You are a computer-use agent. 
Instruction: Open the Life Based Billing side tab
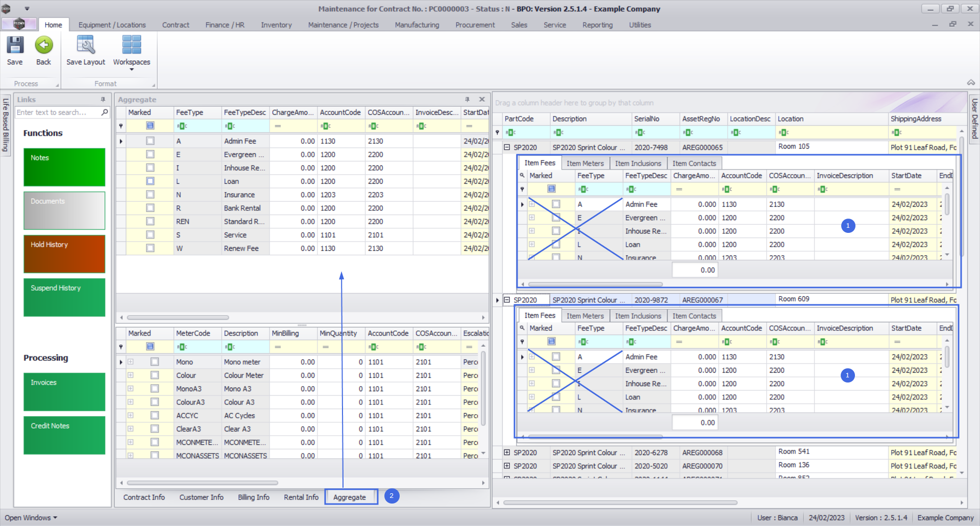[x=6, y=125]
